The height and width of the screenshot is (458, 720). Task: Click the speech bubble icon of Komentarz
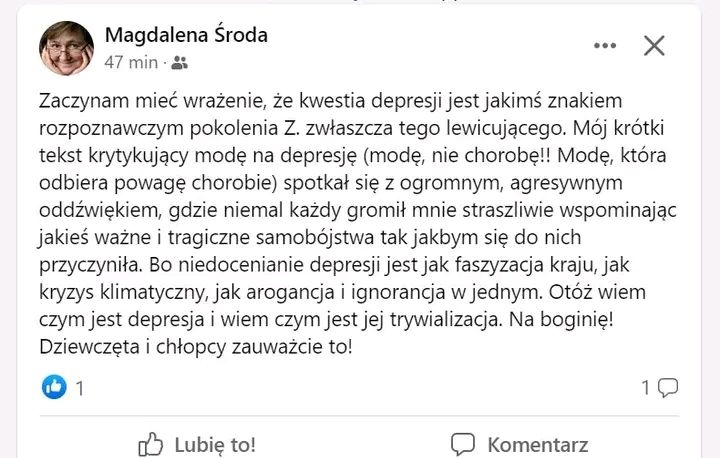click(462, 444)
